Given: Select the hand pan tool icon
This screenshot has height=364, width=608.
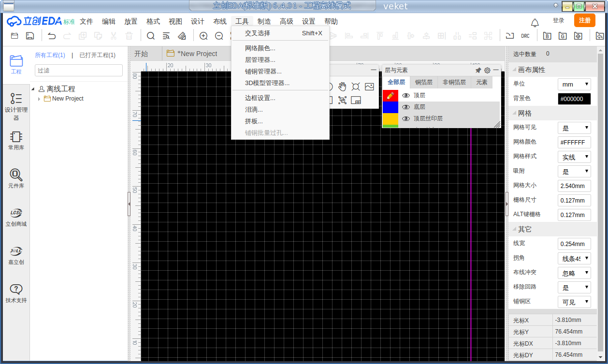Looking at the screenshot, I should tap(342, 87).
